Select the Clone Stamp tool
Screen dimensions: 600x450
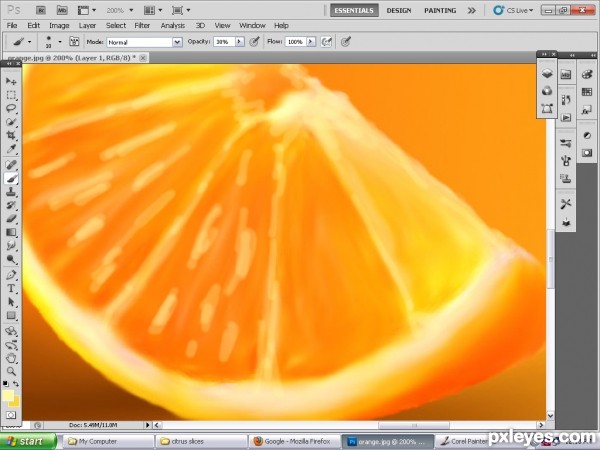pyautogui.click(x=11, y=192)
